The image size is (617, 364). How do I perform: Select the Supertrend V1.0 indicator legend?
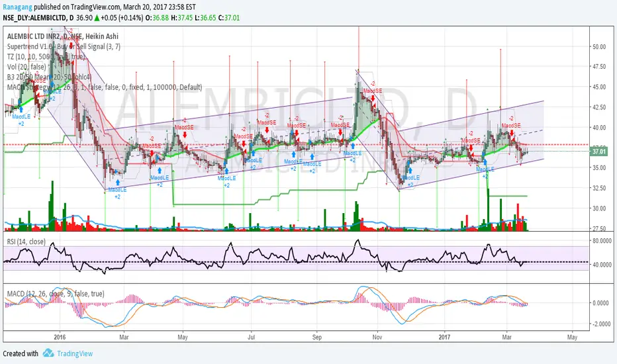click(64, 46)
